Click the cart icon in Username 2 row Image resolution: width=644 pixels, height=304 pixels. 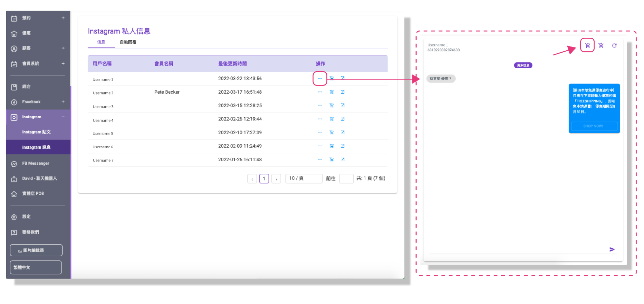click(332, 92)
